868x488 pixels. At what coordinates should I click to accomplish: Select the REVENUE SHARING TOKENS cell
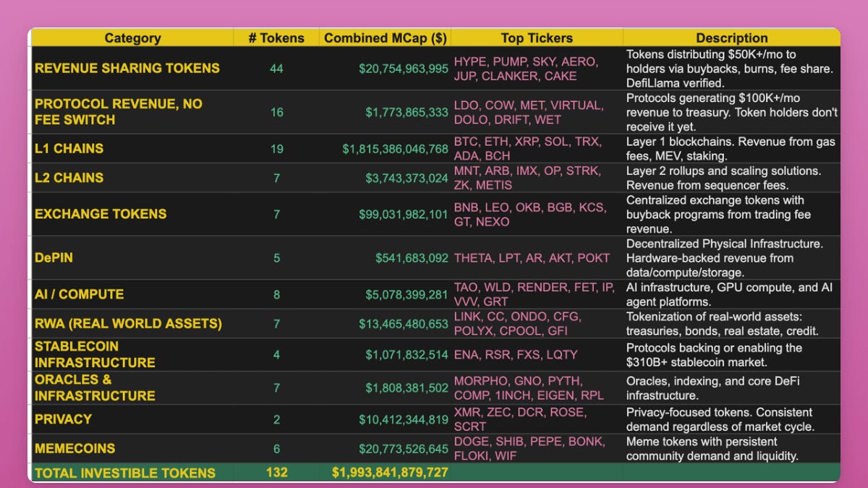click(x=132, y=69)
